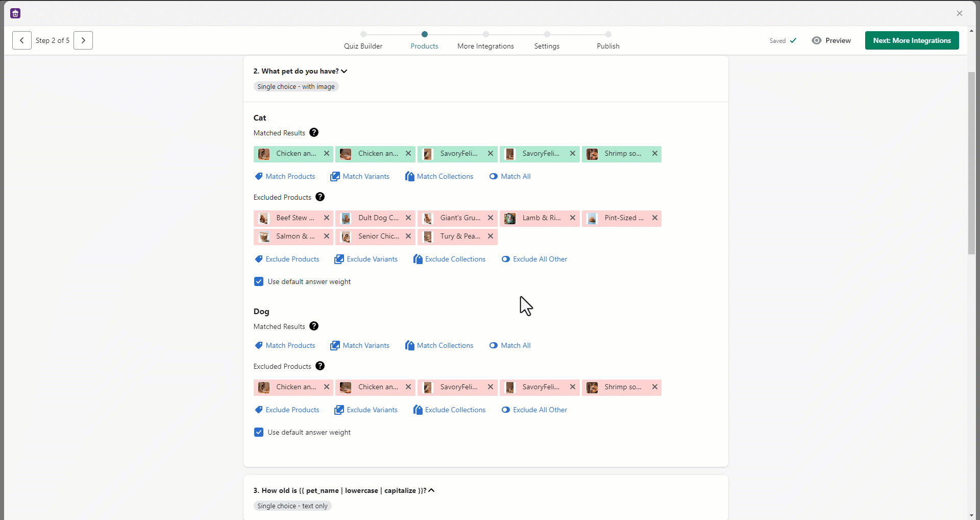Toggle Match All for Cat
The image size is (980, 520).
pyautogui.click(x=510, y=177)
